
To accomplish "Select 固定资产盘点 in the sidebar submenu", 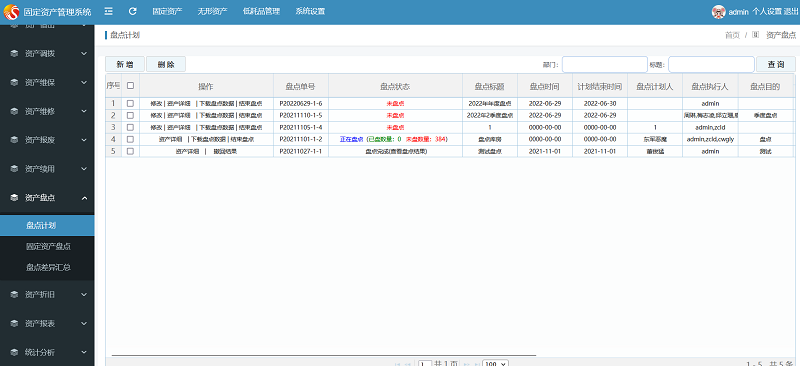I will [47, 247].
